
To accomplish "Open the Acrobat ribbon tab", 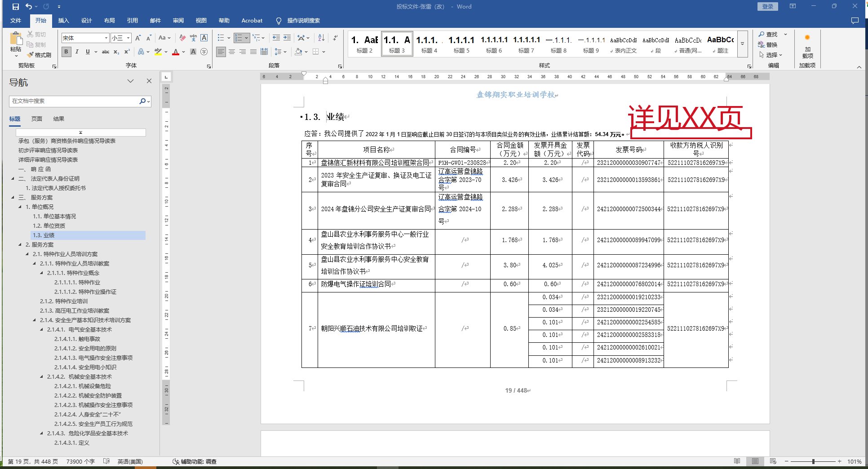I will click(252, 21).
